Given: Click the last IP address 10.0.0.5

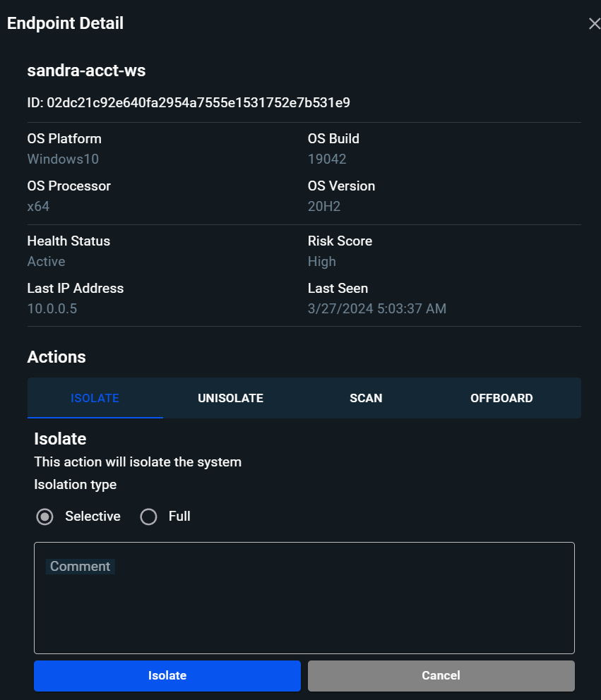Looking at the screenshot, I should pos(52,308).
